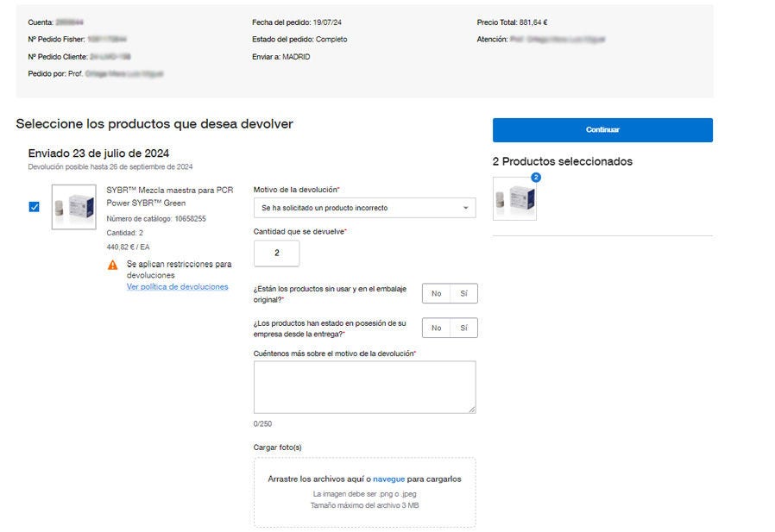The height and width of the screenshot is (532, 775).
Task: Open the "Motivo de la devolución" dropdown
Action: 362,207
